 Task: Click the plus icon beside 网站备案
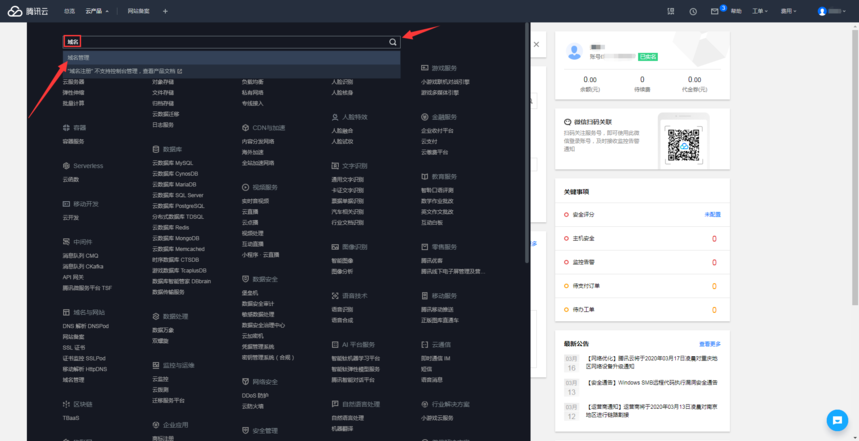coord(165,11)
